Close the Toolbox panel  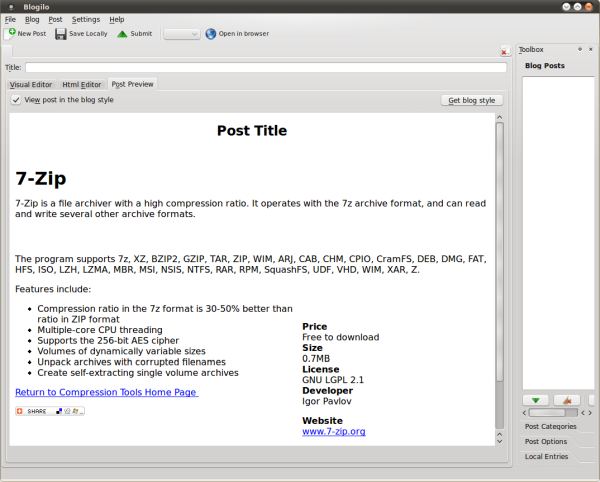pos(590,49)
